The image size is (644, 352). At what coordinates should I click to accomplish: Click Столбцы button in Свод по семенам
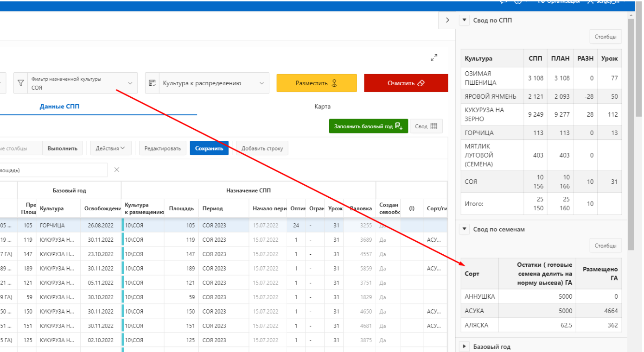point(605,245)
